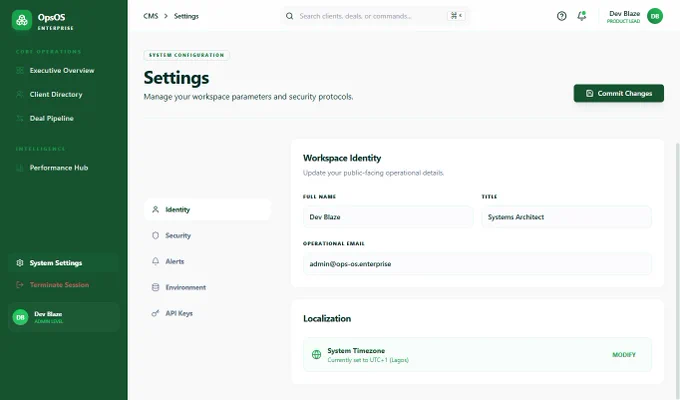Click the Terminate Session exit icon
The height and width of the screenshot is (400, 680).
[20, 285]
